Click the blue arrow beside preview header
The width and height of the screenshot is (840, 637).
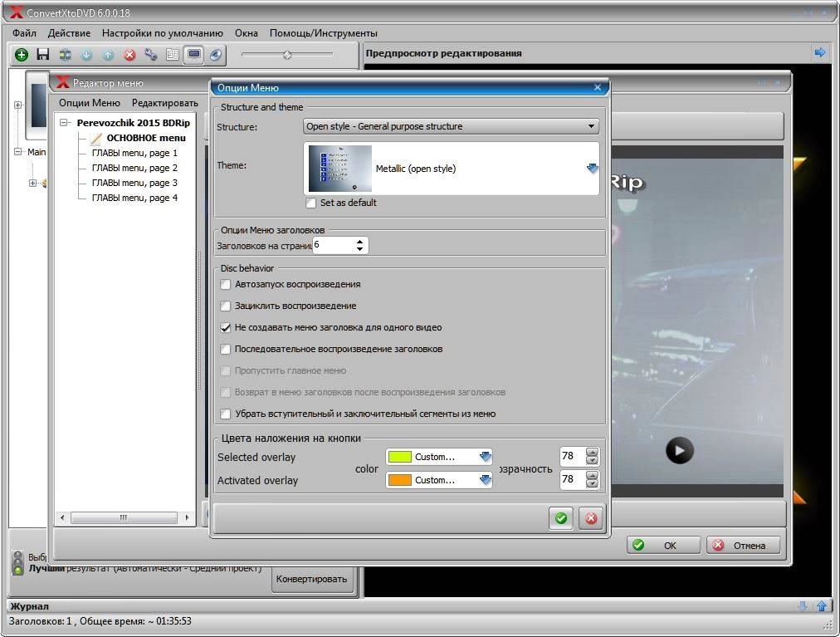[x=819, y=52]
